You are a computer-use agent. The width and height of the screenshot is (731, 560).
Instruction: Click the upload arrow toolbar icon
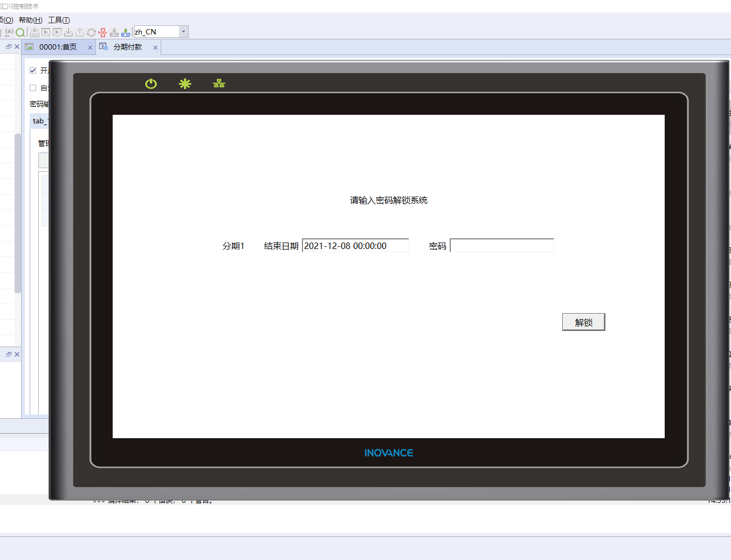click(80, 32)
